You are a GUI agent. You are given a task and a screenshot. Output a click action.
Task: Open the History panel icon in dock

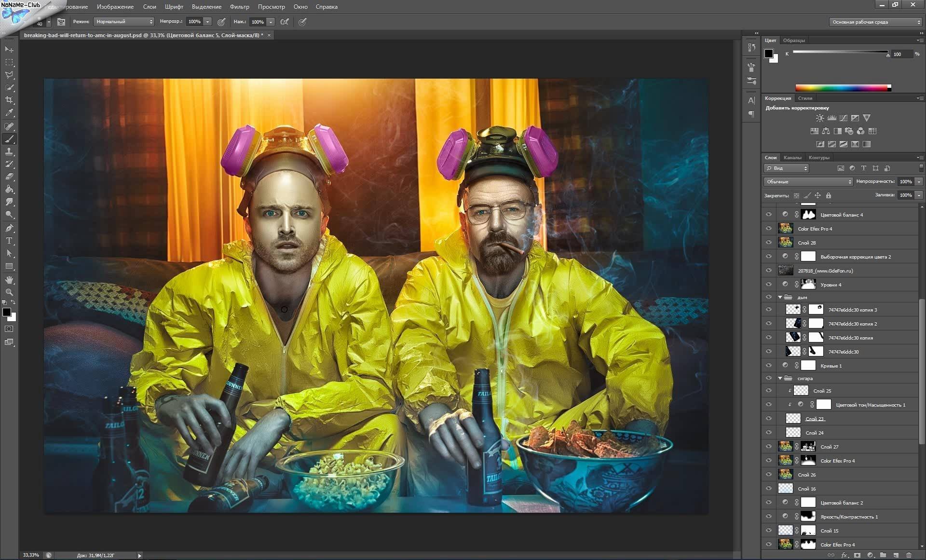click(751, 47)
